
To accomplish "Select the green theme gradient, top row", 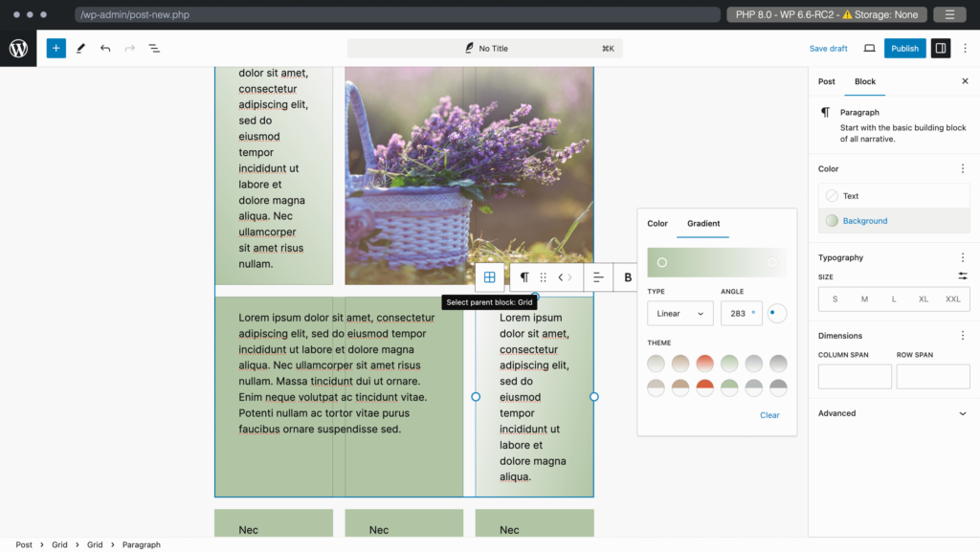I will pyautogui.click(x=729, y=363).
